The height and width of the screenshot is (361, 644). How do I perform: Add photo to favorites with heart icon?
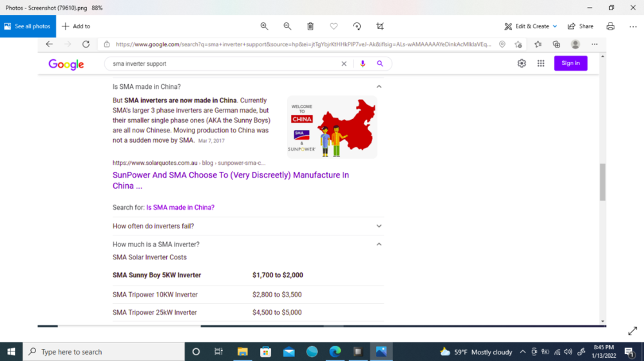(x=334, y=26)
